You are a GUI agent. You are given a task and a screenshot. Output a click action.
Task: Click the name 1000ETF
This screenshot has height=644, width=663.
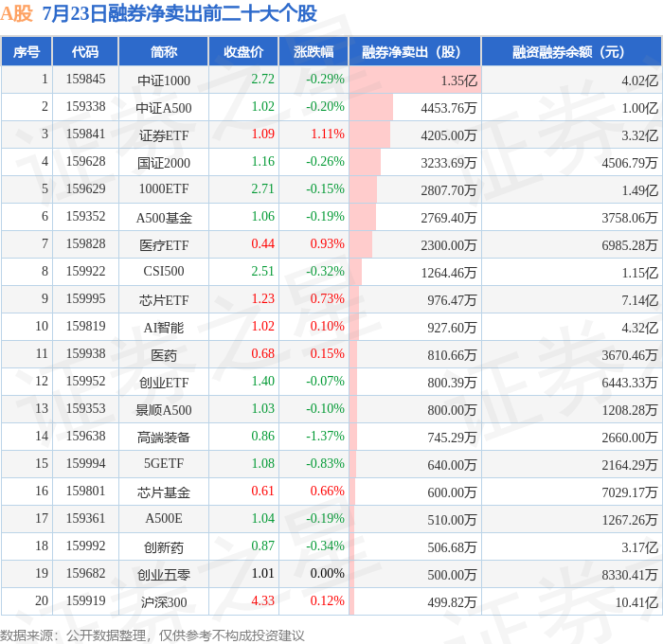(164, 189)
